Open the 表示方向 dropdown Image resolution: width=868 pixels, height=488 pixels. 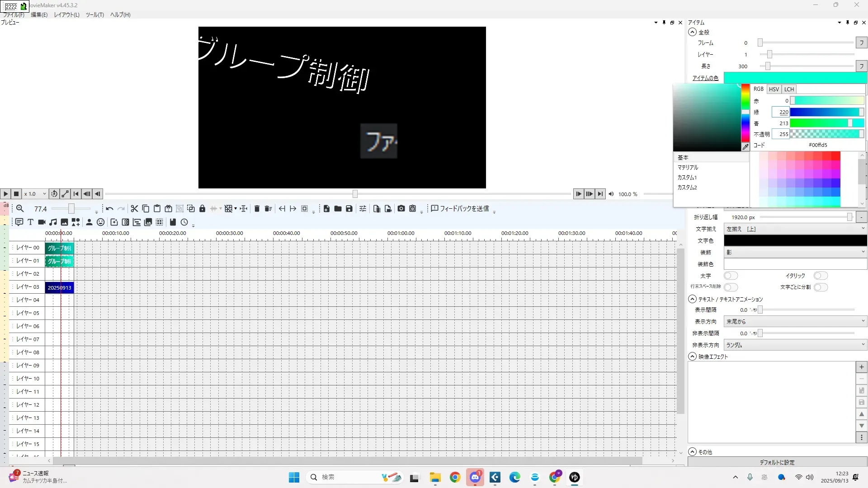coord(795,321)
